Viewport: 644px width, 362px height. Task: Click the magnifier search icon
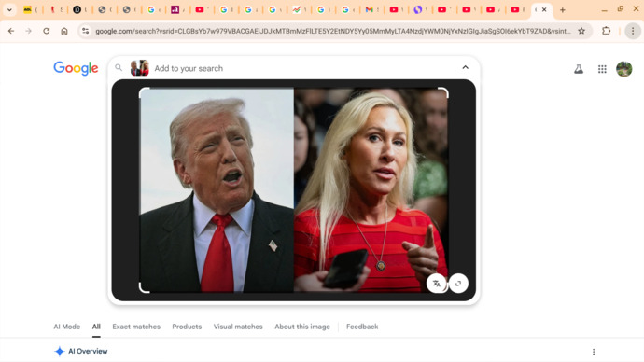pos(119,68)
